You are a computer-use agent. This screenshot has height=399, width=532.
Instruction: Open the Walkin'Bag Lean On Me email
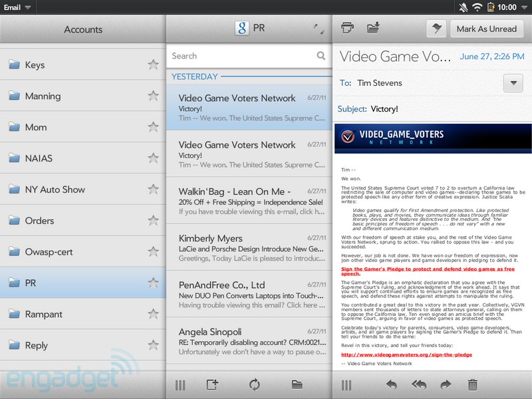tap(249, 201)
